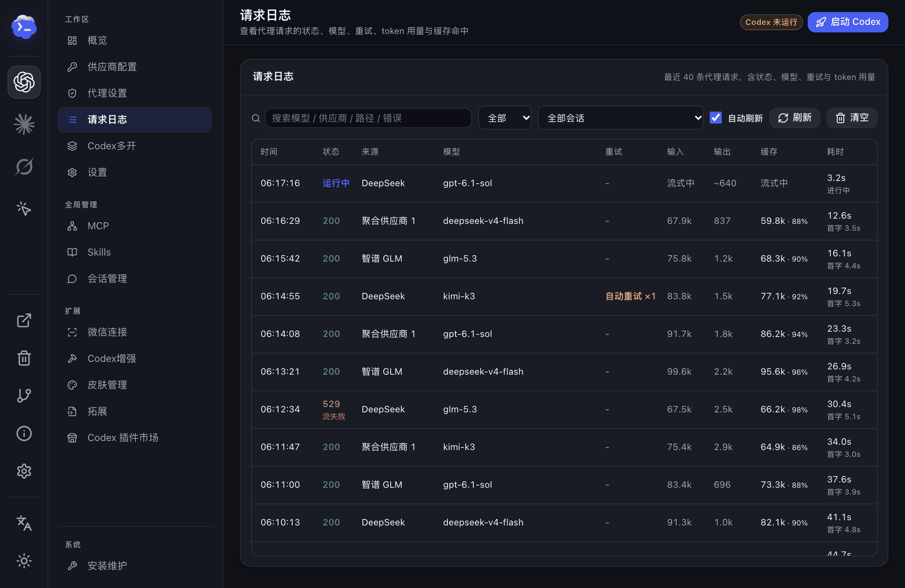This screenshot has height=588, width=905.
Task: Click kimi-k3 in the 06:11:47 row
Action: coord(459,447)
